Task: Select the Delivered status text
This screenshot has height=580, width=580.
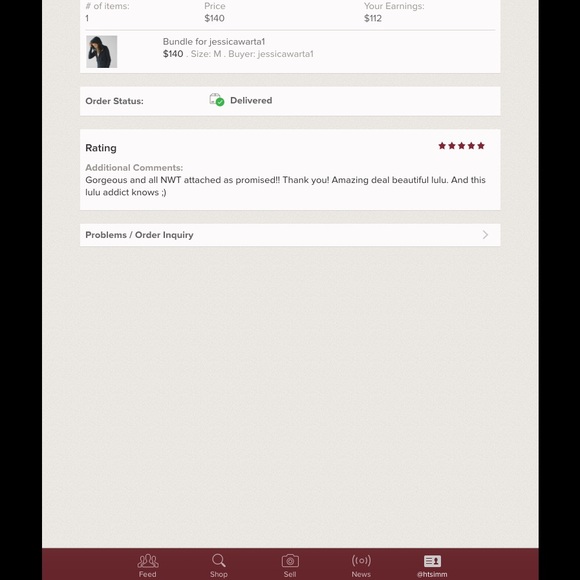Action: click(251, 101)
